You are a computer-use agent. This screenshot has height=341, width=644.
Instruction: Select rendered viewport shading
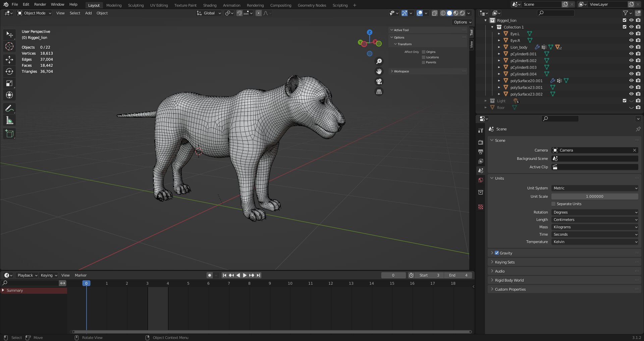[462, 13]
